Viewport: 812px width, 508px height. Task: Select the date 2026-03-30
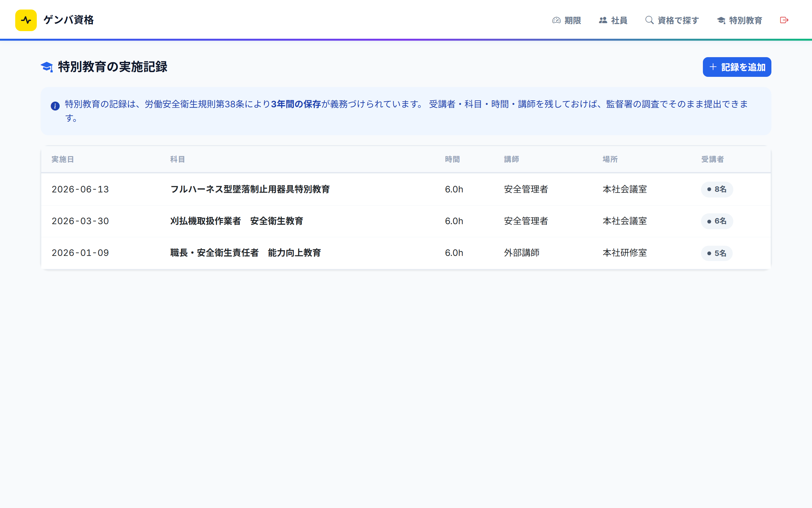coord(80,221)
